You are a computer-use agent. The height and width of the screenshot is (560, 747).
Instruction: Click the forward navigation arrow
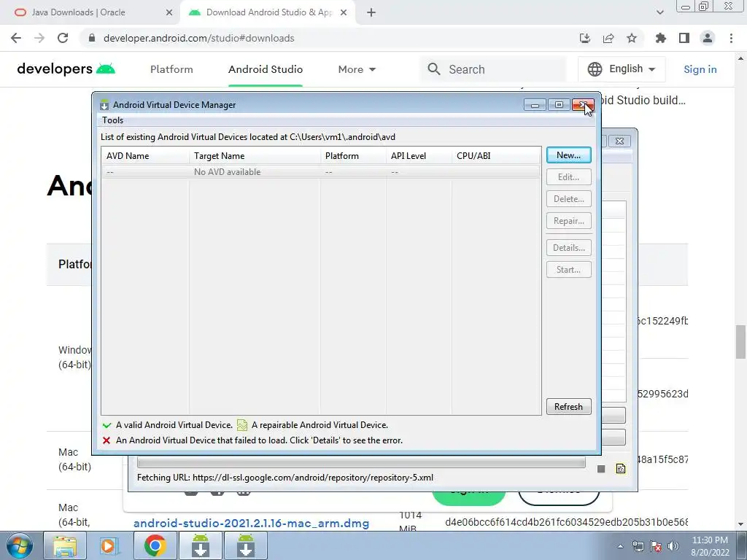coord(39,38)
